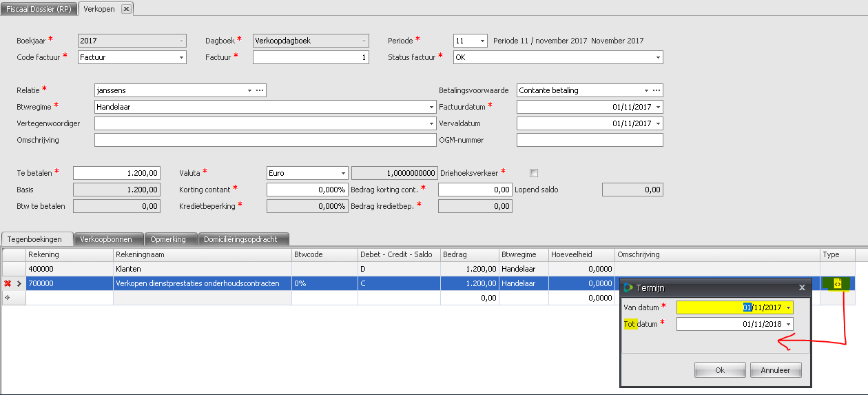Switch to Opmerking tab

169,239
